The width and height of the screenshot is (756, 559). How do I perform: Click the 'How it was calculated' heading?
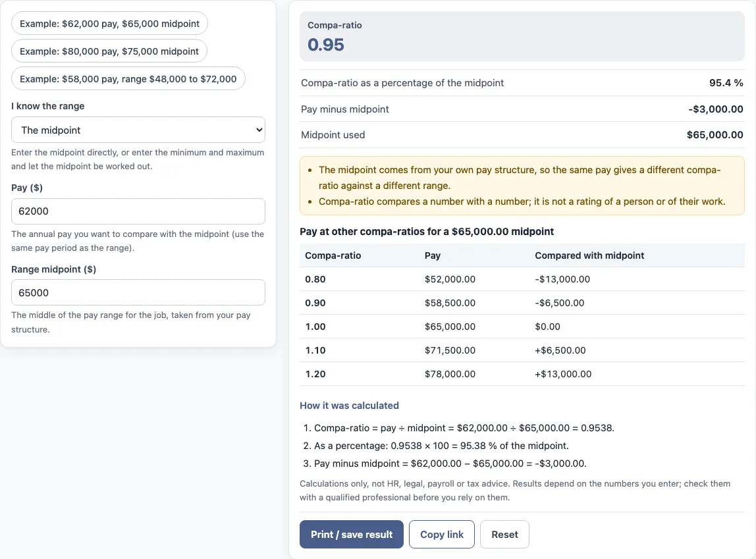(349, 406)
